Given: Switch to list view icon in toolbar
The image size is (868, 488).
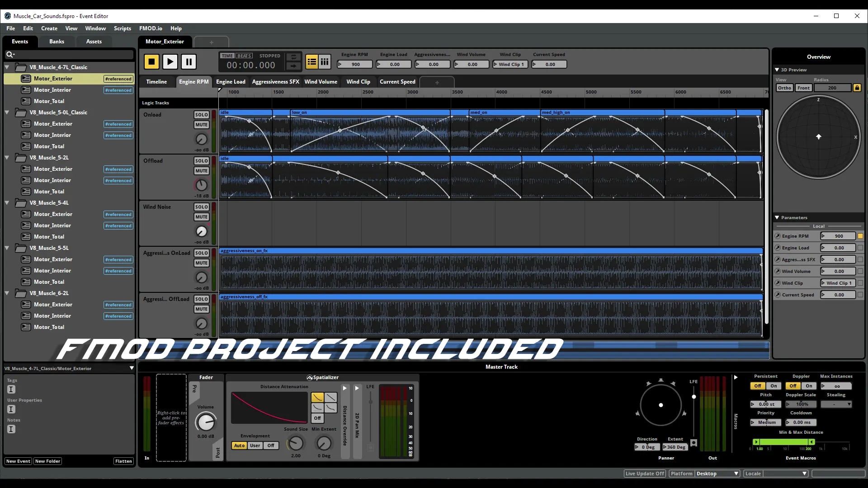Looking at the screenshot, I should (x=311, y=62).
